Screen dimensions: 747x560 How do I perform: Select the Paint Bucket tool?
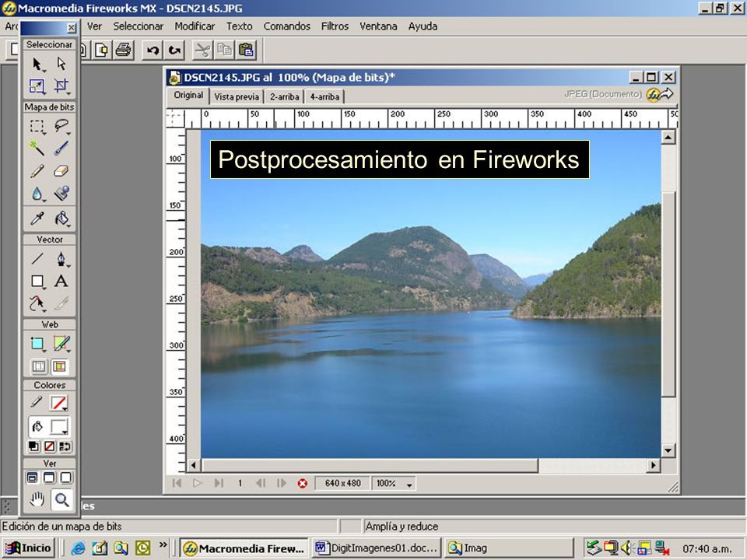click(x=61, y=219)
